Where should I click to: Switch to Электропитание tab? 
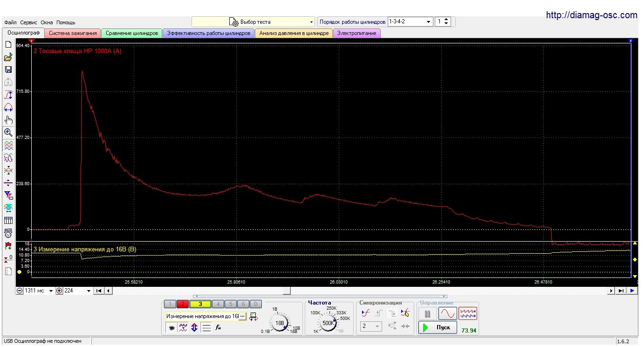[357, 33]
